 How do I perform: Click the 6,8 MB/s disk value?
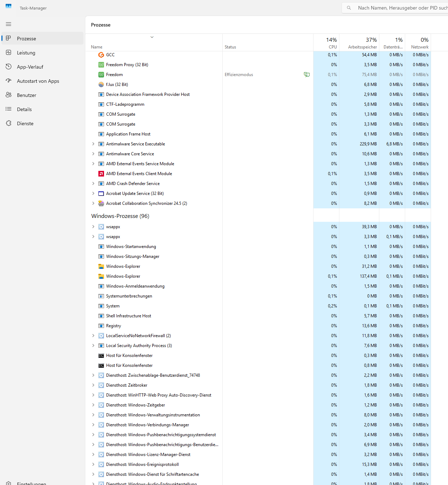pos(395,144)
